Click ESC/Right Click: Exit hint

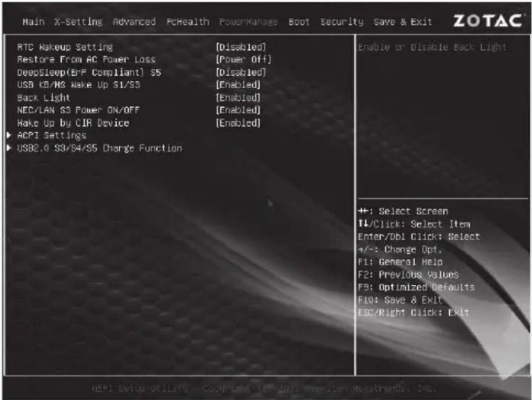[414, 313]
